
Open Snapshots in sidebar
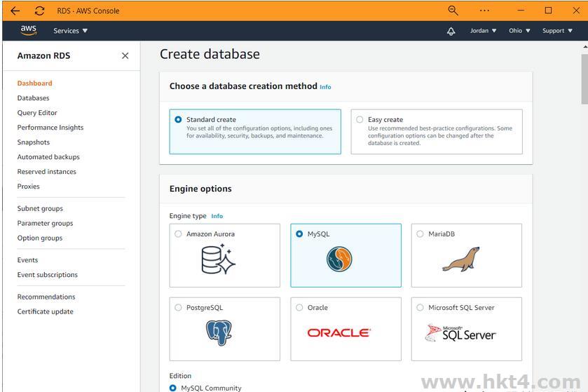pyautogui.click(x=34, y=142)
